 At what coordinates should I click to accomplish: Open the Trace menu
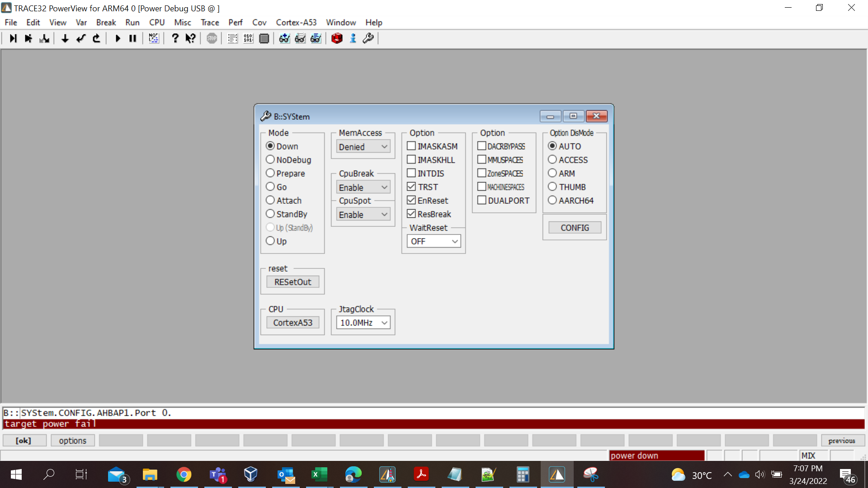click(210, 22)
